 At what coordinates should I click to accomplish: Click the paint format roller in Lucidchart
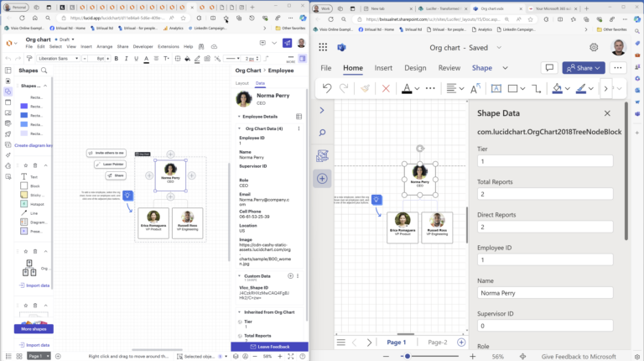pyautogui.click(x=29, y=59)
